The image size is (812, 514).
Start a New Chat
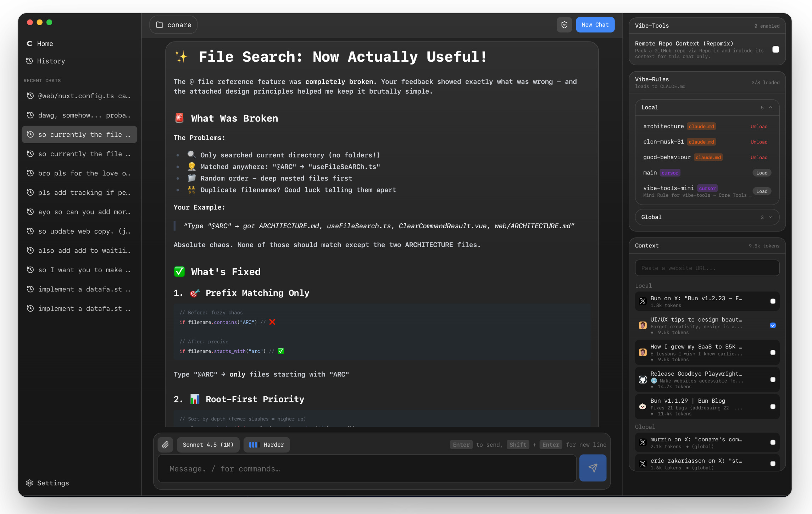[x=595, y=25]
